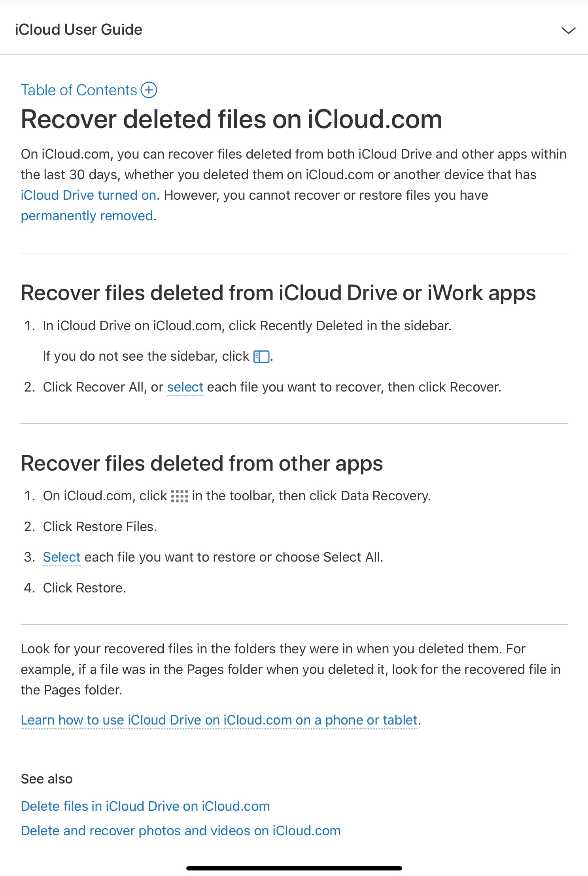
Task: Click the app grid icon in toolbar step
Action: coord(180,496)
